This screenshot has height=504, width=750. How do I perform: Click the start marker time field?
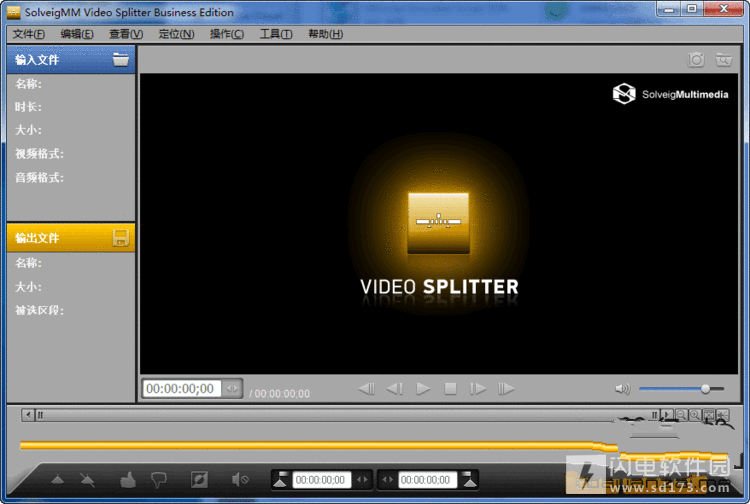click(322, 480)
